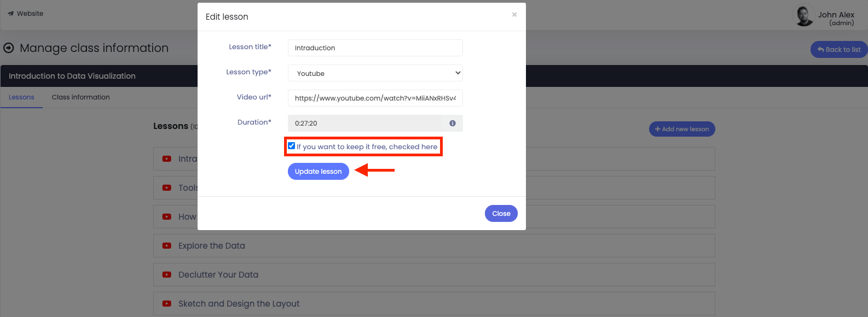Image resolution: width=868 pixels, height=317 pixels.
Task: Click the Lesson title input field
Action: (x=375, y=48)
